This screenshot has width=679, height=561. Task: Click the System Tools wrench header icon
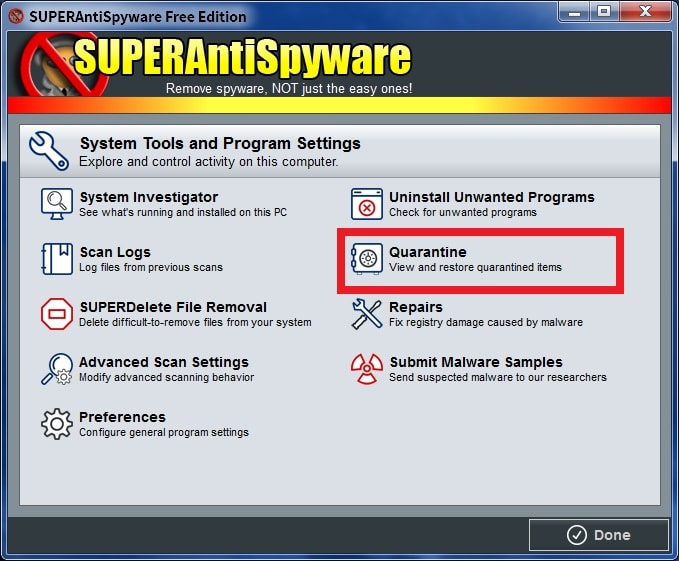tap(48, 151)
